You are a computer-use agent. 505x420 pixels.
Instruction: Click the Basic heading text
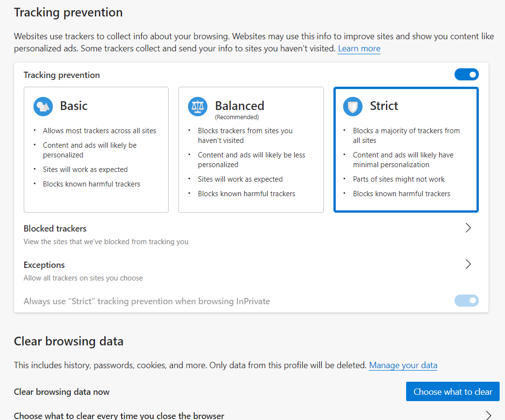click(x=74, y=106)
